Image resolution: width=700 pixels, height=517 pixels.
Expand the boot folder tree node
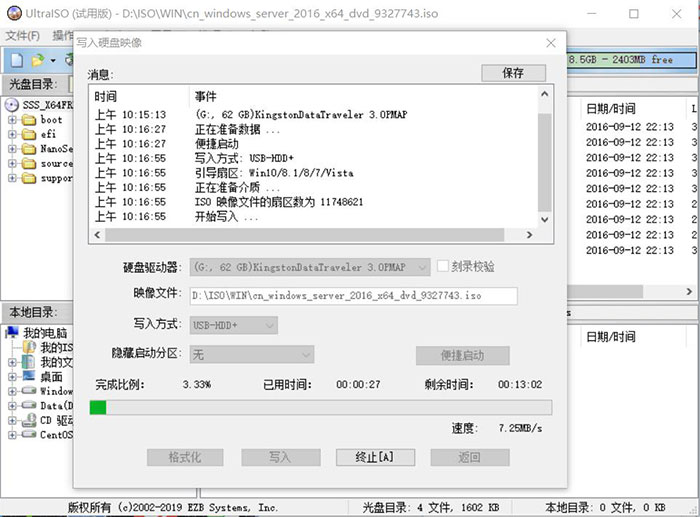tap(12, 120)
